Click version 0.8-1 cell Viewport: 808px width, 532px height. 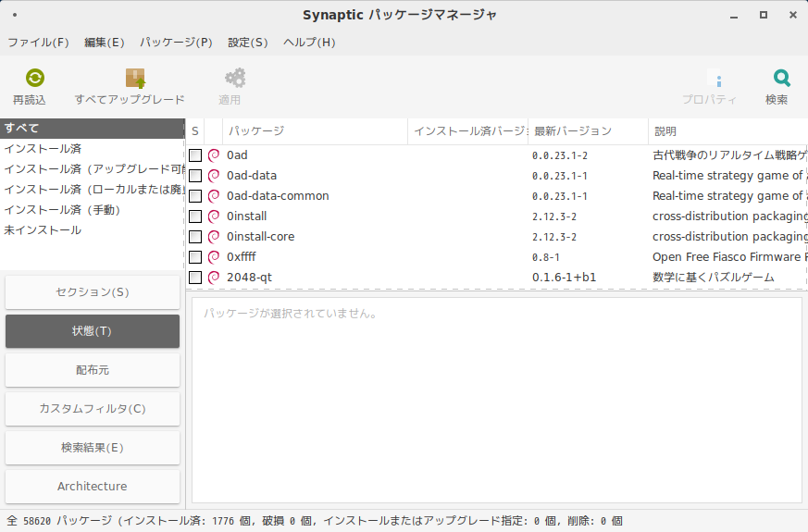546,257
